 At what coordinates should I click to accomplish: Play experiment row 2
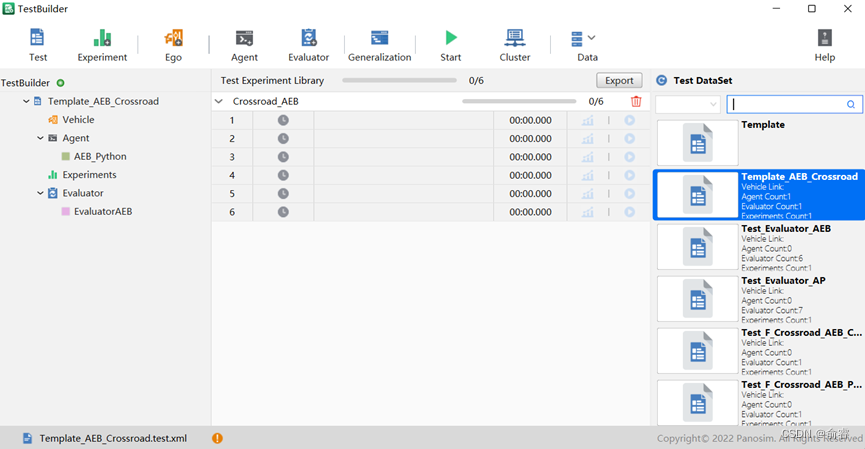[629, 138]
